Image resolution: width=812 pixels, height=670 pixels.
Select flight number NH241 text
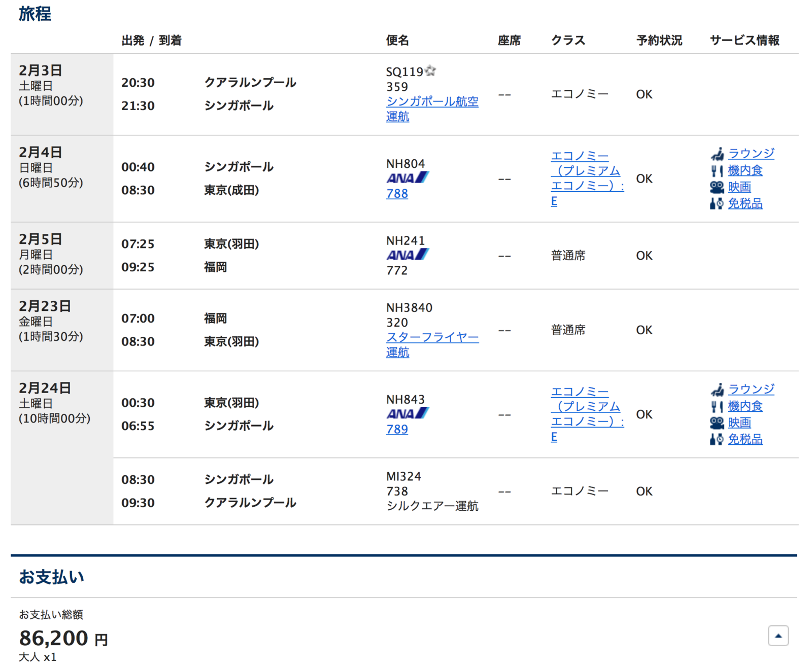click(x=405, y=240)
